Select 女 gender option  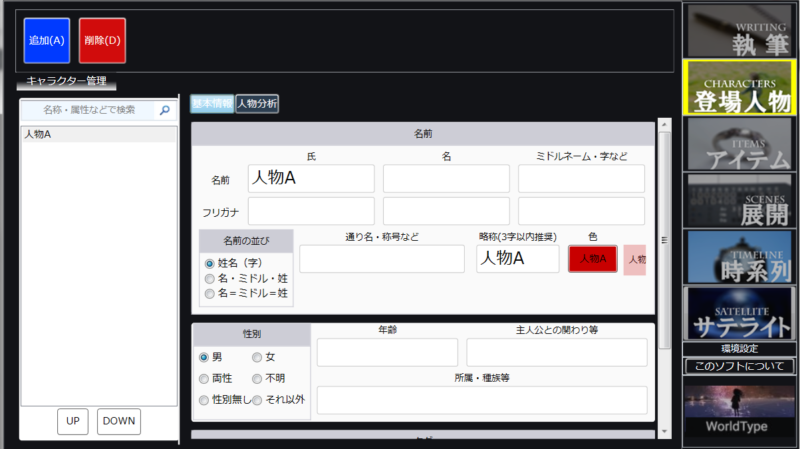(257, 357)
